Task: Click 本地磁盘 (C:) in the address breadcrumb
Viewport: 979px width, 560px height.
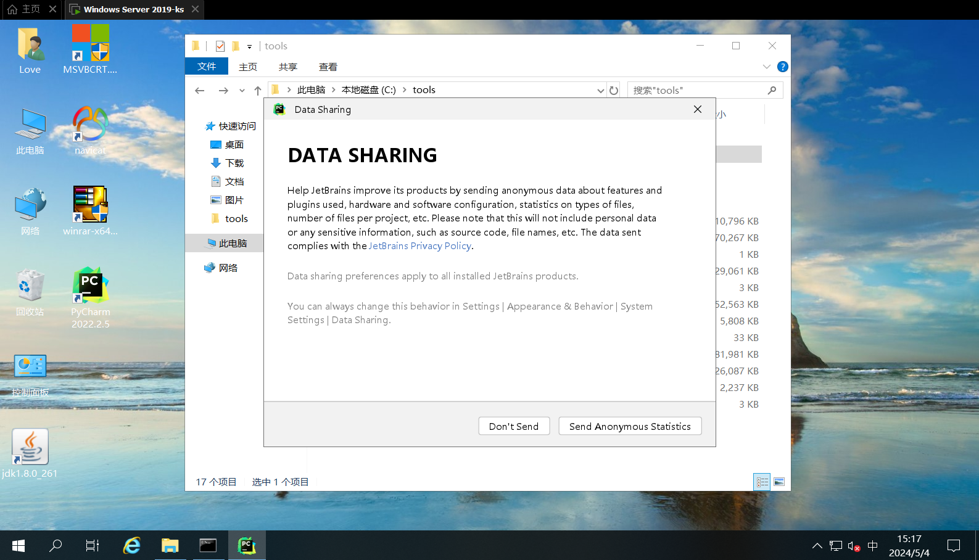Action: tap(369, 90)
